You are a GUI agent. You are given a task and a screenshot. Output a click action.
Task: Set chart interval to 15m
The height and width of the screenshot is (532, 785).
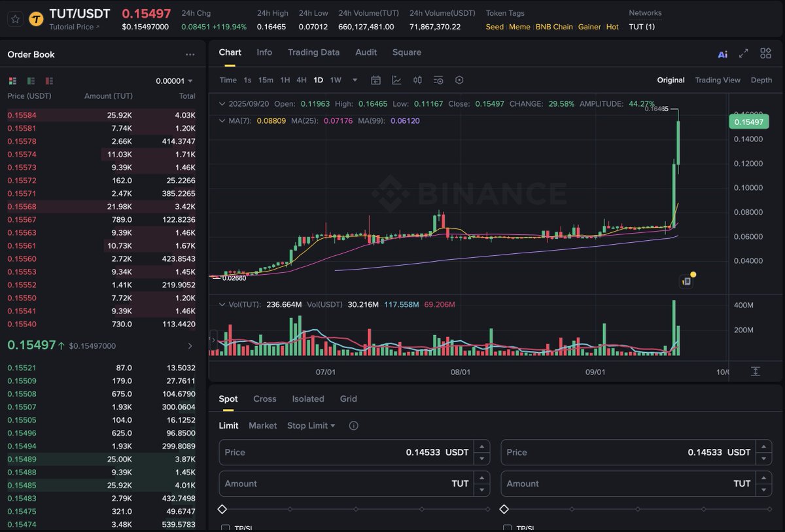(266, 80)
